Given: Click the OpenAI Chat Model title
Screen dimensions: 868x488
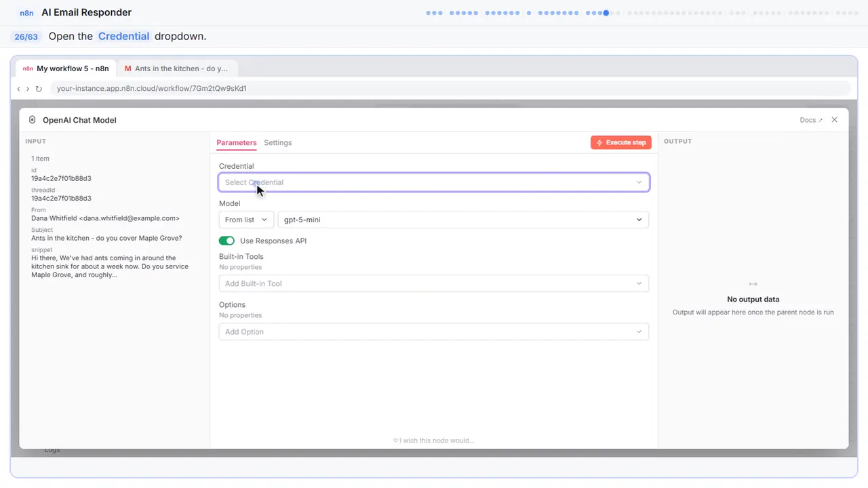Looking at the screenshot, I should click(79, 120).
